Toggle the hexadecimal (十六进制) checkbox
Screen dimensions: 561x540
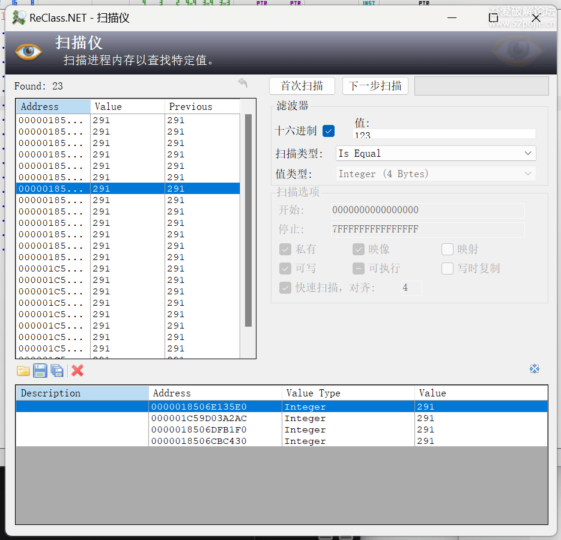pyautogui.click(x=328, y=131)
